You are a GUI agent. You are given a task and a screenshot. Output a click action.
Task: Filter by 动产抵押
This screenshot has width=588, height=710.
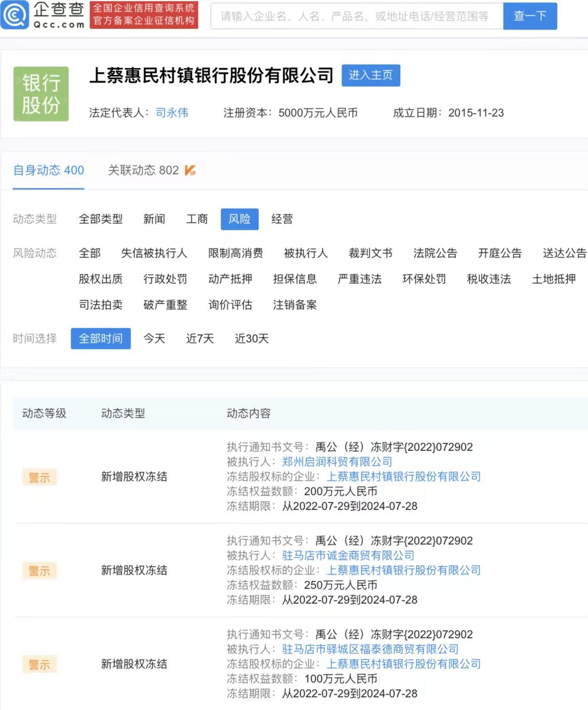tap(230, 279)
